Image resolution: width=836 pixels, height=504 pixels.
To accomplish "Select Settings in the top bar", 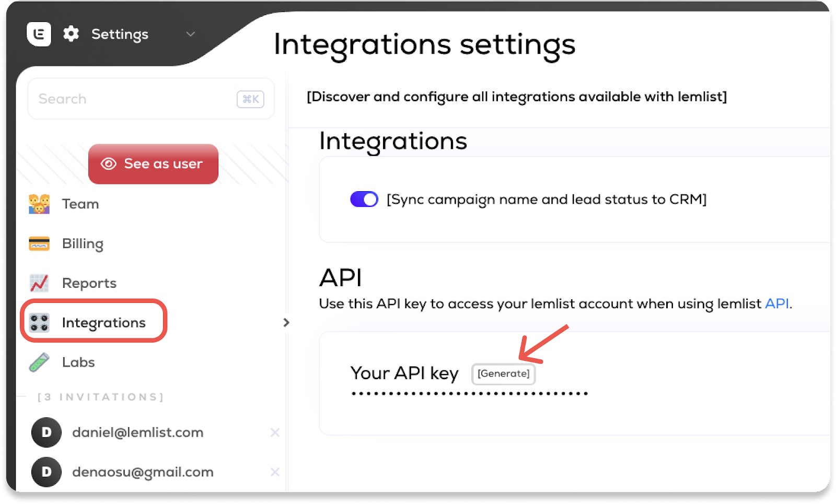I will tap(119, 34).
